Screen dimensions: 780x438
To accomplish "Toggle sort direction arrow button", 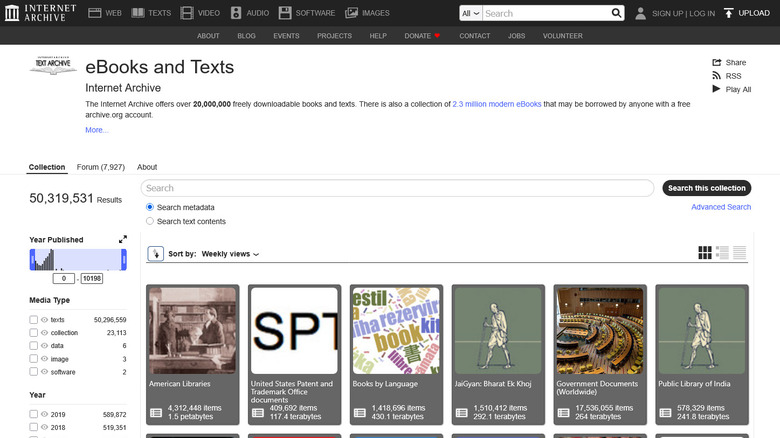I will [156, 254].
